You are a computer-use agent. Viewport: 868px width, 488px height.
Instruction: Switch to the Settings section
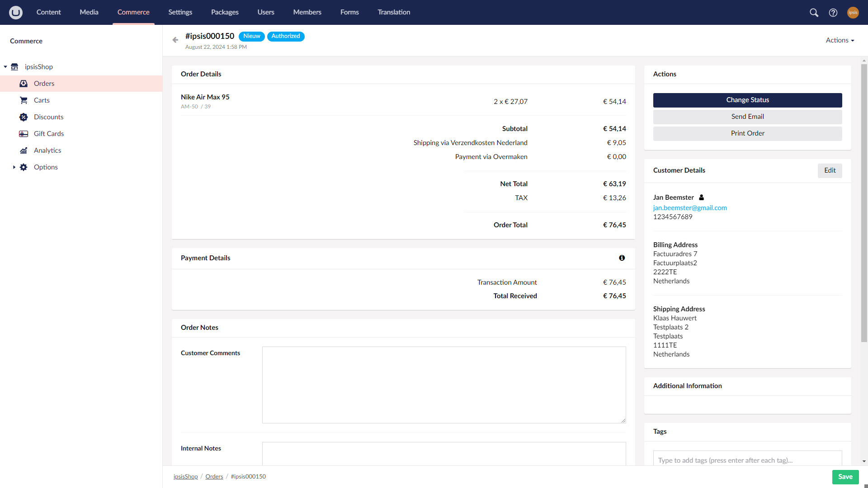(x=180, y=12)
